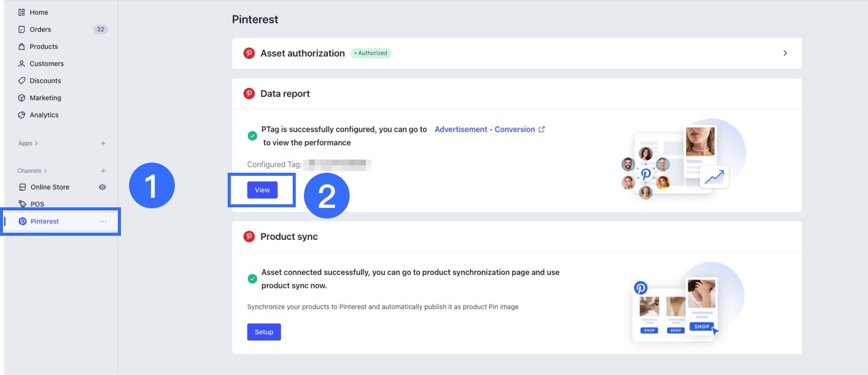Toggle Online Store eye visibility icon
This screenshot has width=868, height=375.
coord(102,187)
